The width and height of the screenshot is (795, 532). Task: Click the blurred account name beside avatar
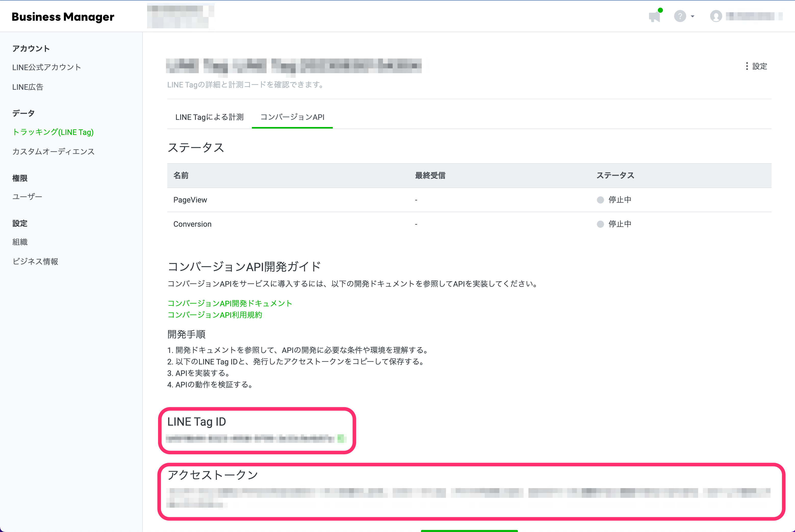pos(754,16)
